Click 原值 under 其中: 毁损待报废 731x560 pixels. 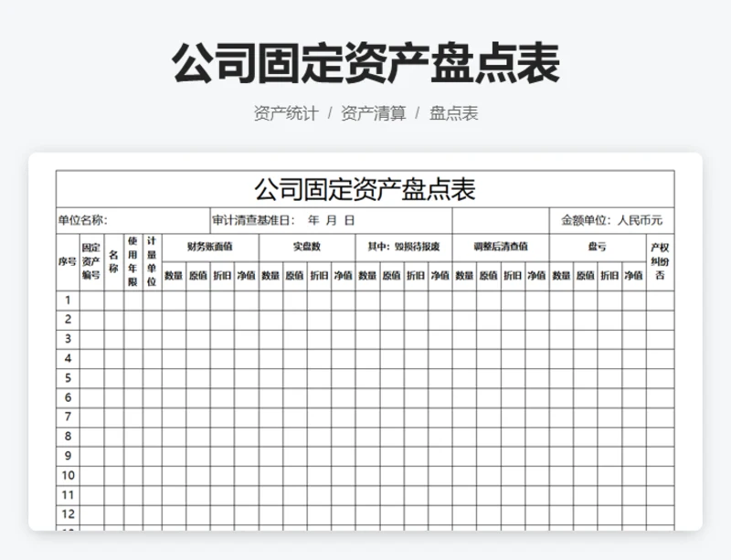point(392,276)
